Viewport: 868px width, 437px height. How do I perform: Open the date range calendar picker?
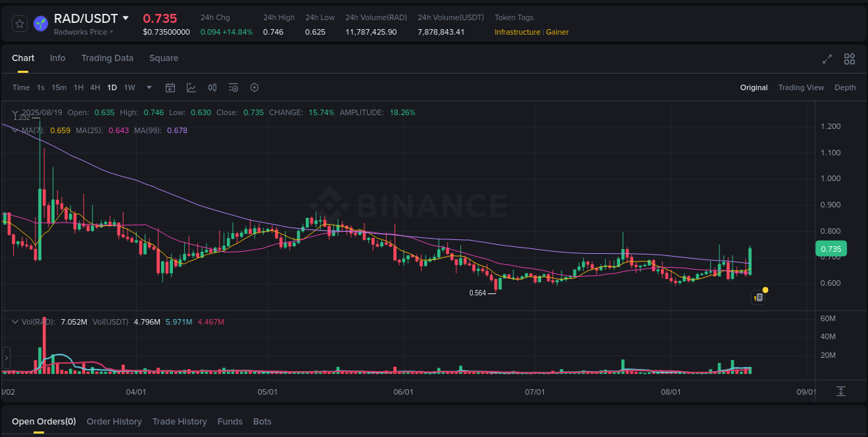170,87
